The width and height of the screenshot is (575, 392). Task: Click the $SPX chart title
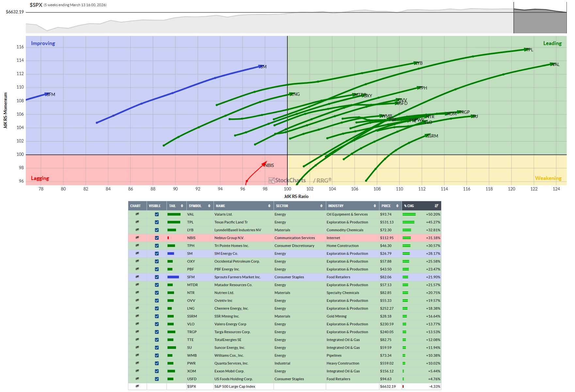click(36, 5)
